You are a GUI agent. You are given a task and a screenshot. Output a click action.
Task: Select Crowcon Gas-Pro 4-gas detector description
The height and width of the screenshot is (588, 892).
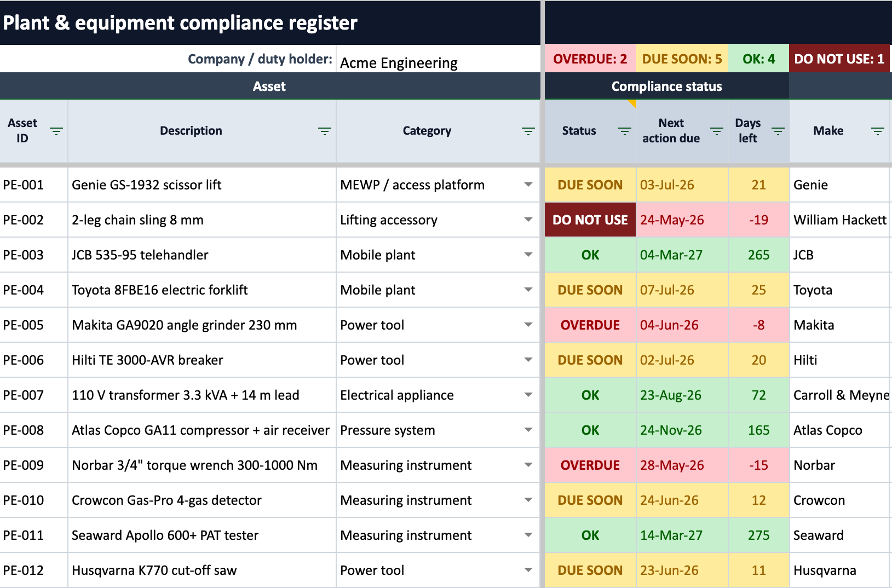coord(202,500)
